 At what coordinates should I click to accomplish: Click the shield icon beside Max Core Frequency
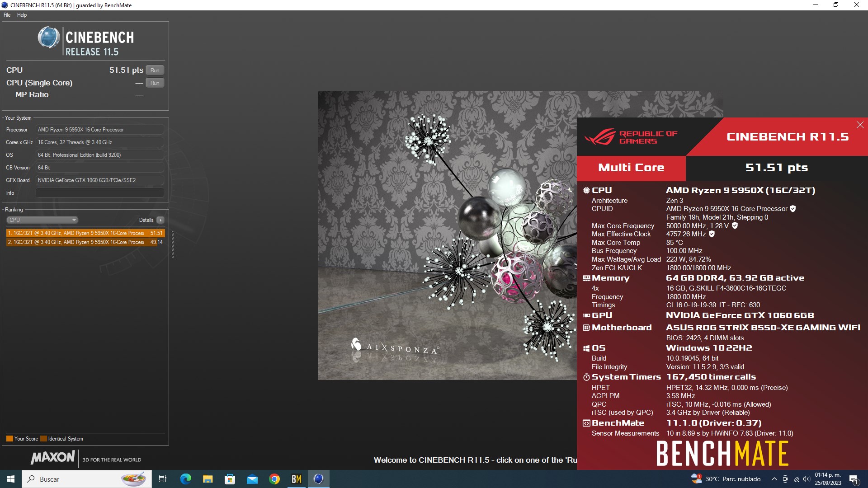pyautogui.click(x=735, y=225)
